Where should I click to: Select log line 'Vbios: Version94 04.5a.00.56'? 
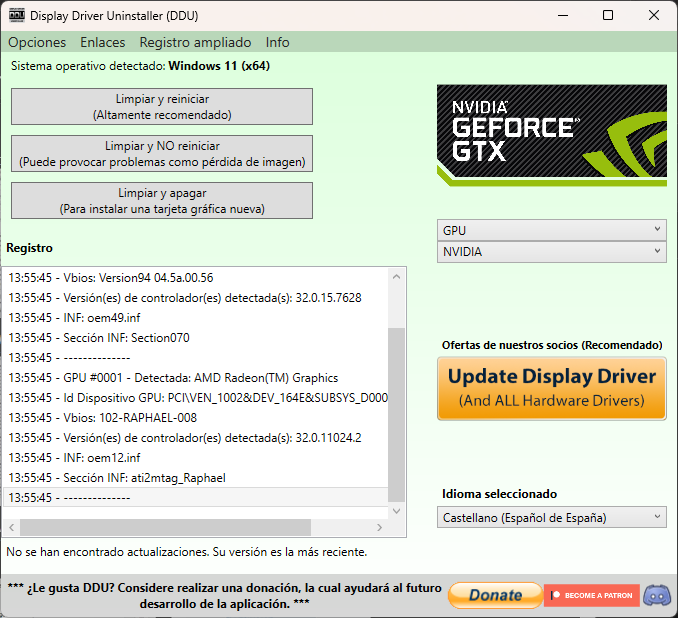click(196, 278)
